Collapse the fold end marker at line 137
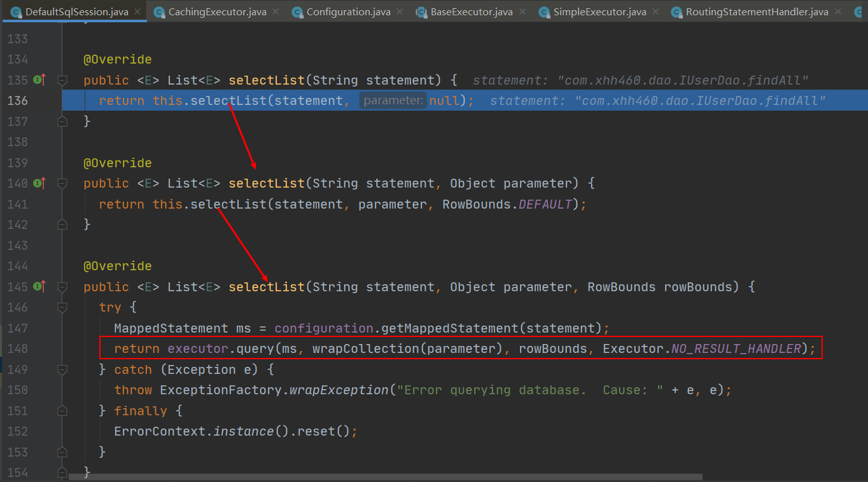The width and height of the screenshot is (868, 482). click(62, 121)
